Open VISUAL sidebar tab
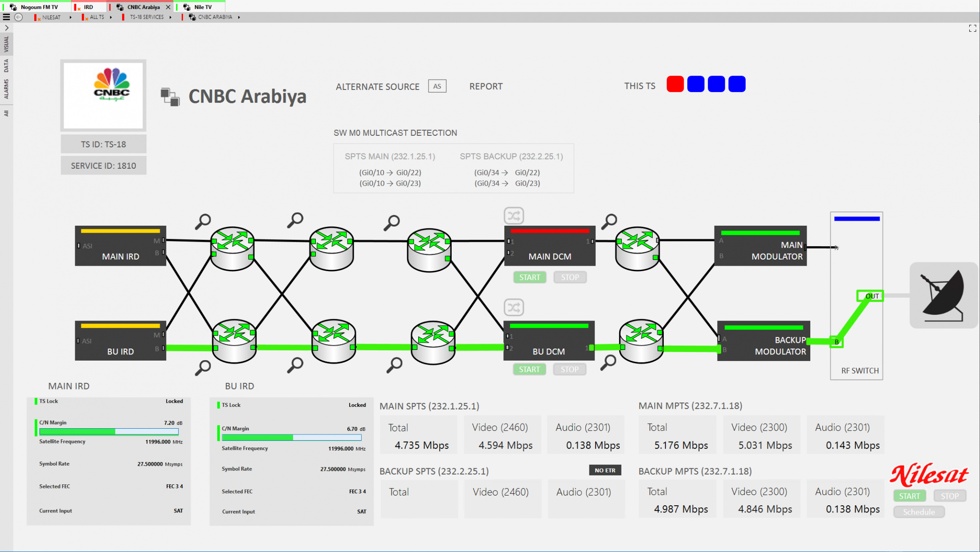This screenshot has width=980, height=552. click(x=6, y=44)
